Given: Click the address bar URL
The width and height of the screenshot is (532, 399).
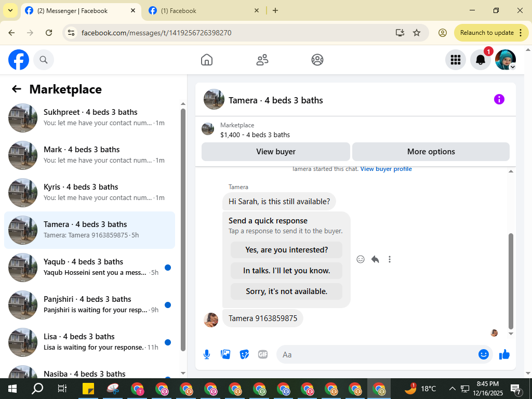Looking at the screenshot, I should coord(156,33).
